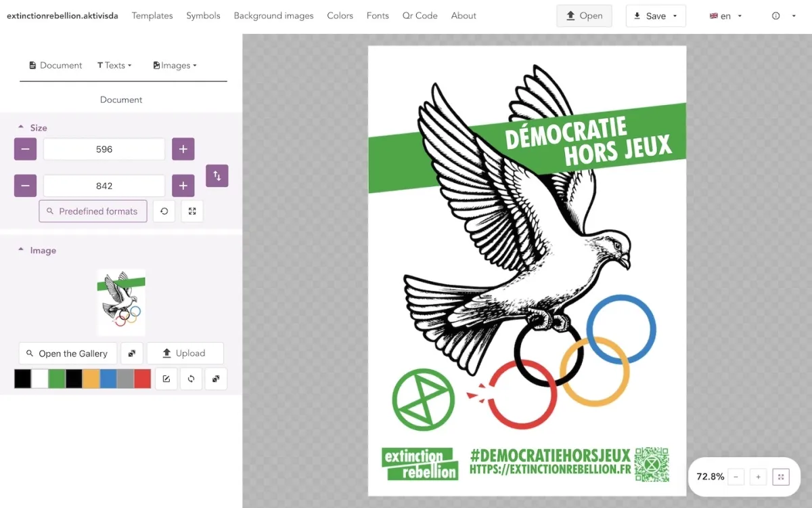The height and width of the screenshot is (508, 812).
Task: Click the edit colors pencil icon
Action: 166,379
